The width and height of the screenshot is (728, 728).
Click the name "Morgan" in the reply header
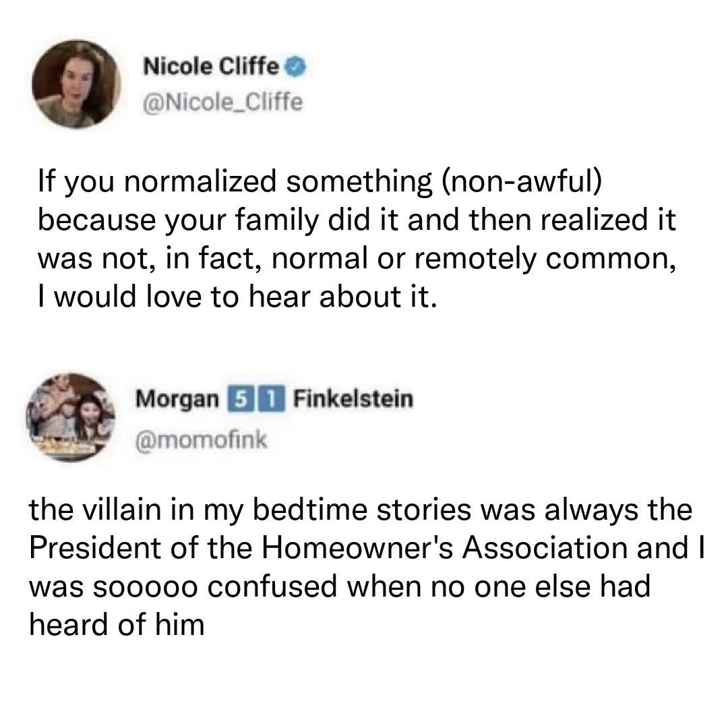(177, 400)
